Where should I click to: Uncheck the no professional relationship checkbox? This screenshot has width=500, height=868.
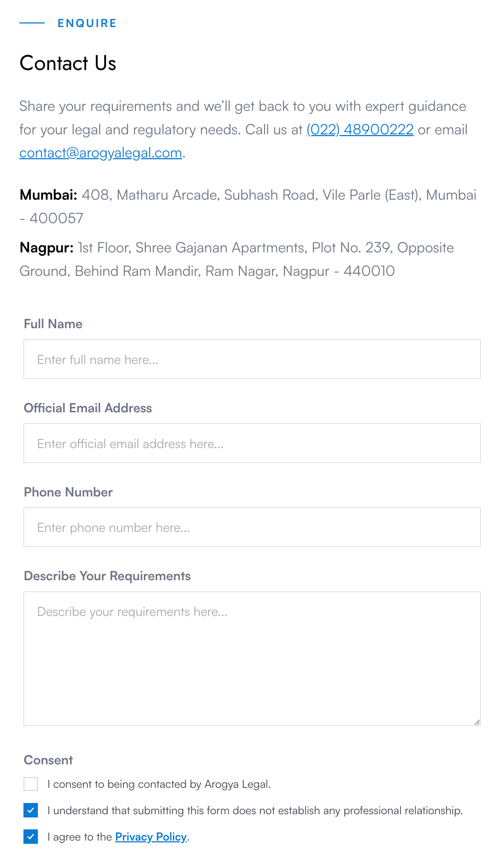31,811
